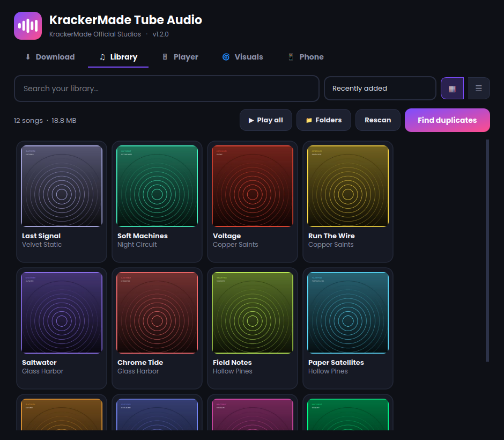The image size is (504, 440).
Task: Focus the Search your library field
Action: pyautogui.click(x=167, y=89)
